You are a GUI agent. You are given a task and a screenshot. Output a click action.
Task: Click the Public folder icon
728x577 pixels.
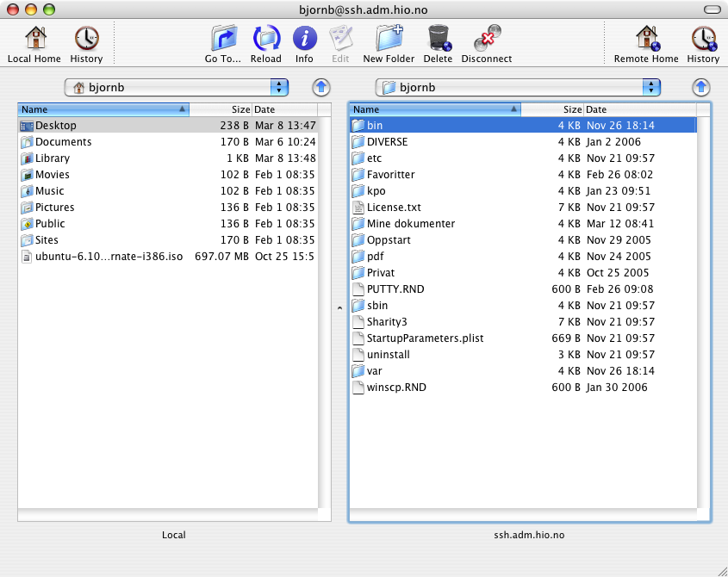coord(27,224)
